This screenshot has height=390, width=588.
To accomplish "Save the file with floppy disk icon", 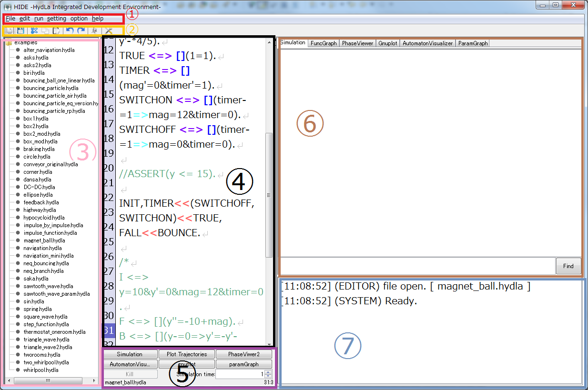I will tap(21, 30).
